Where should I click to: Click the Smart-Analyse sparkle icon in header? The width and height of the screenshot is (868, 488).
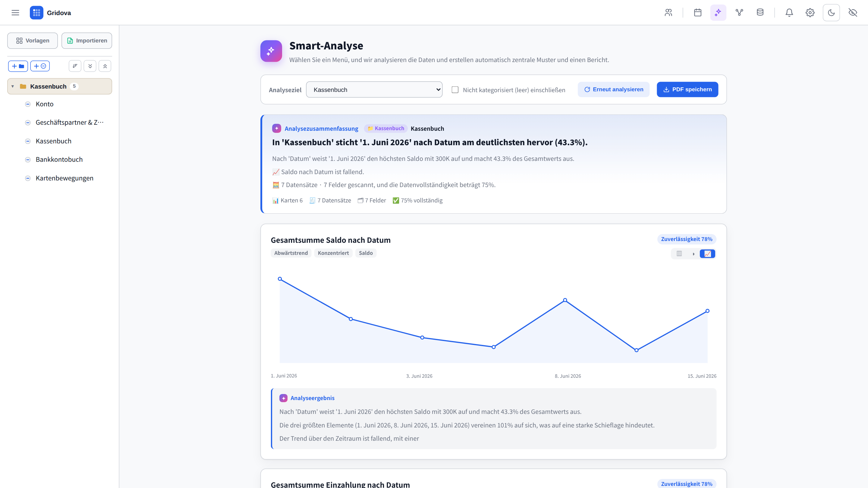pyautogui.click(x=719, y=13)
